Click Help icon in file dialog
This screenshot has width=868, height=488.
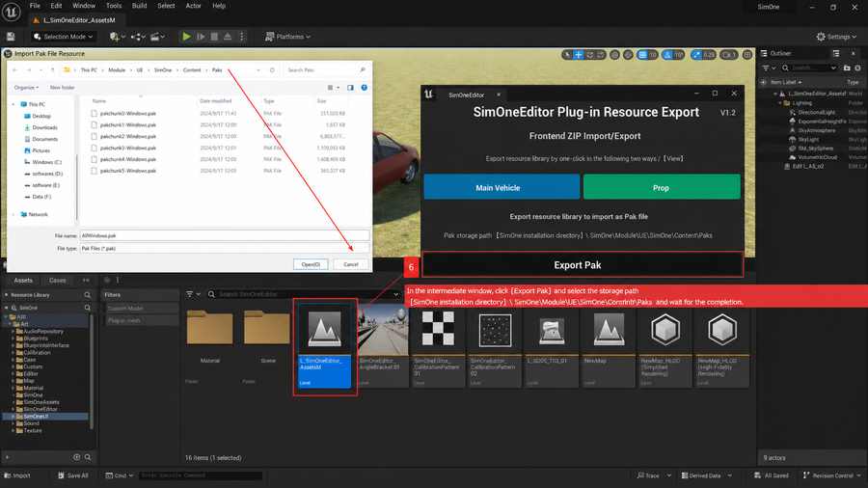click(364, 88)
